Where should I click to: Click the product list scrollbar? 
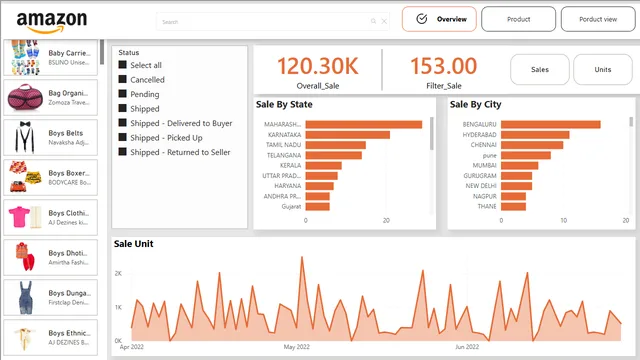(102, 52)
